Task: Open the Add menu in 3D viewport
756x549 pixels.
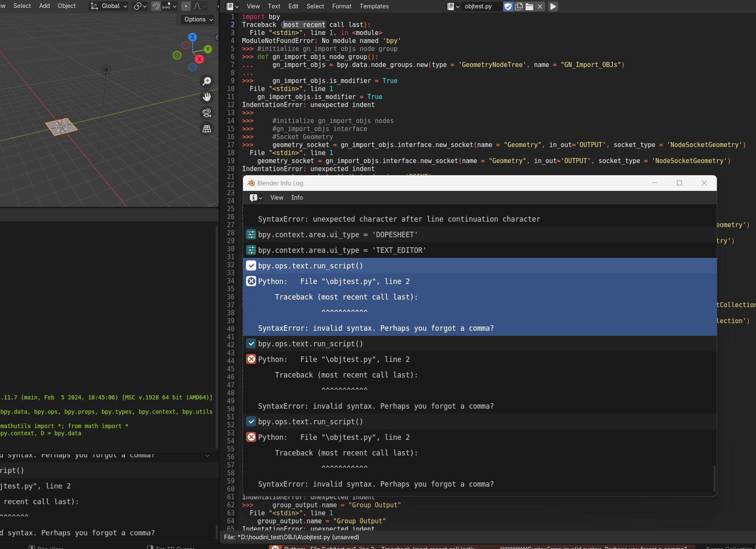Action: (x=44, y=6)
